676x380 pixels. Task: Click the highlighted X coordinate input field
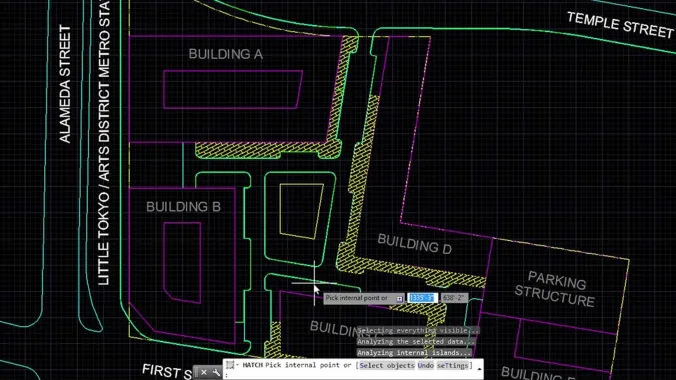(422, 298)
